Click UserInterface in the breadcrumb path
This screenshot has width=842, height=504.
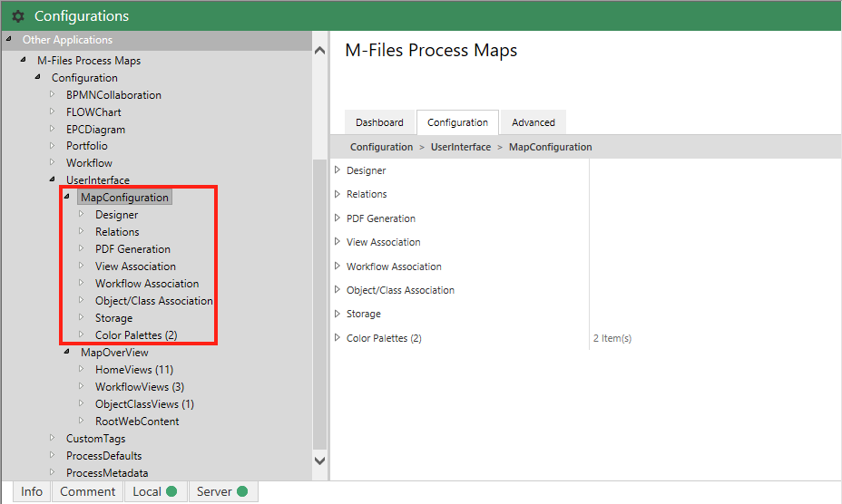point(460,147)
